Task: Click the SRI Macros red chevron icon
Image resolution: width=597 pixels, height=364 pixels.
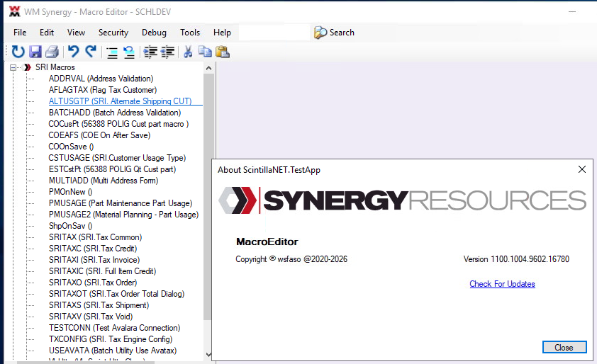Action: point(28,67)
